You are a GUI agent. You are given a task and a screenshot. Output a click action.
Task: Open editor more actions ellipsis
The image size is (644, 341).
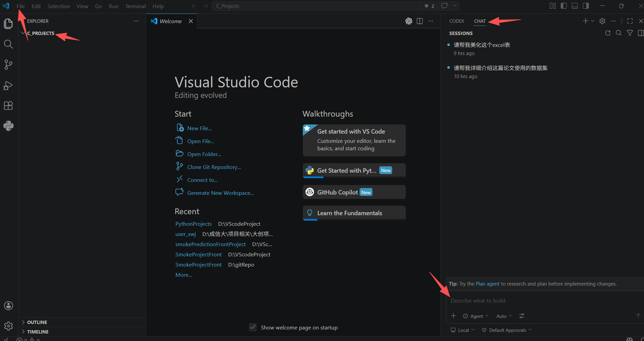click(431, 21)
